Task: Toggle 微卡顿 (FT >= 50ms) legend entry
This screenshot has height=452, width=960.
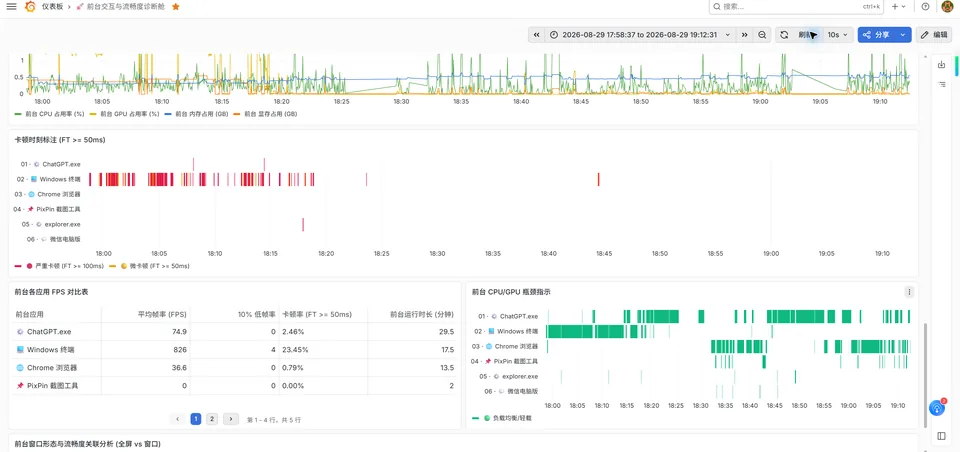Action: click(x=160, y=266)
